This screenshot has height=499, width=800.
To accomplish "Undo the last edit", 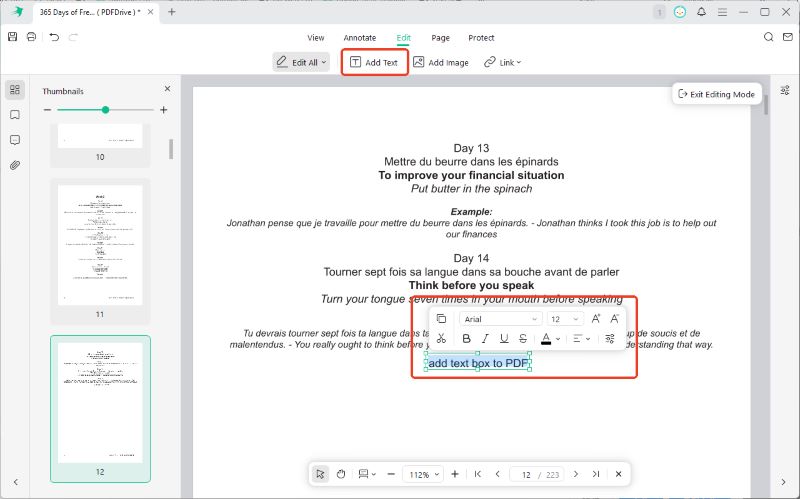I will 54,37.
